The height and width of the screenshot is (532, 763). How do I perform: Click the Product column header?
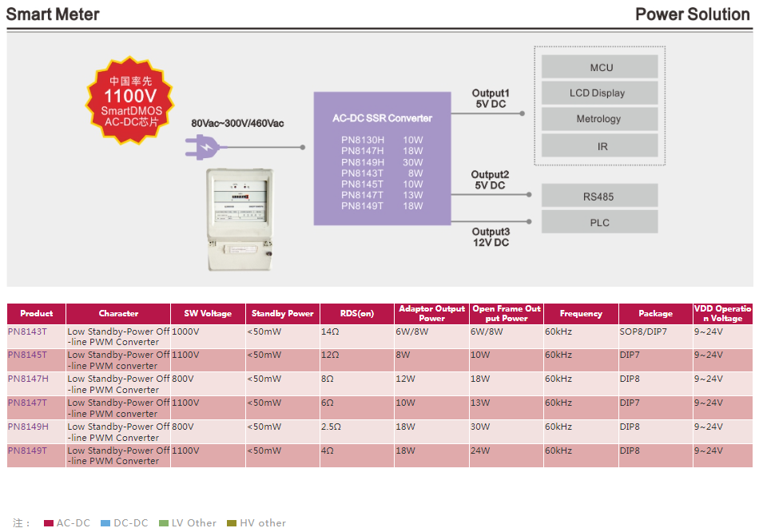(x=36, y=314)
